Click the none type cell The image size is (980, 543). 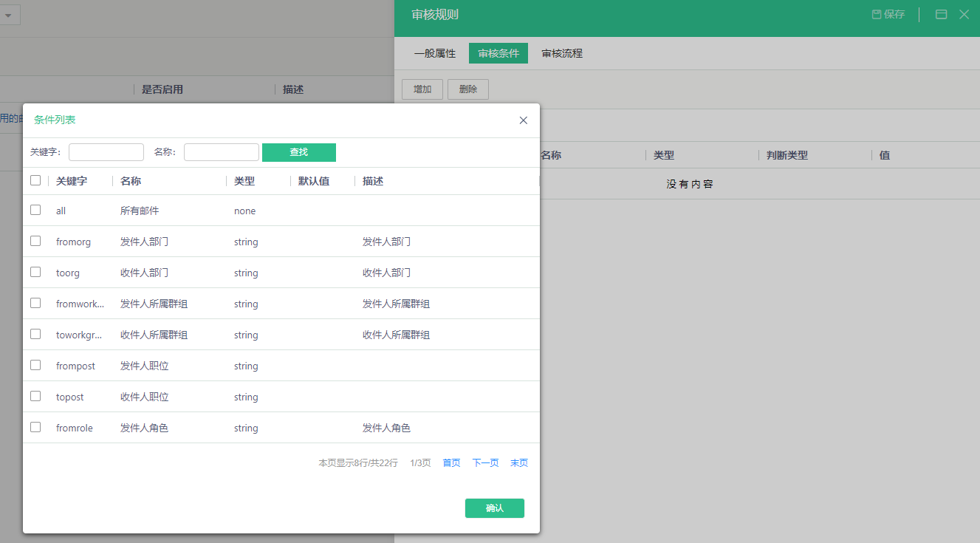click(245, 211)
